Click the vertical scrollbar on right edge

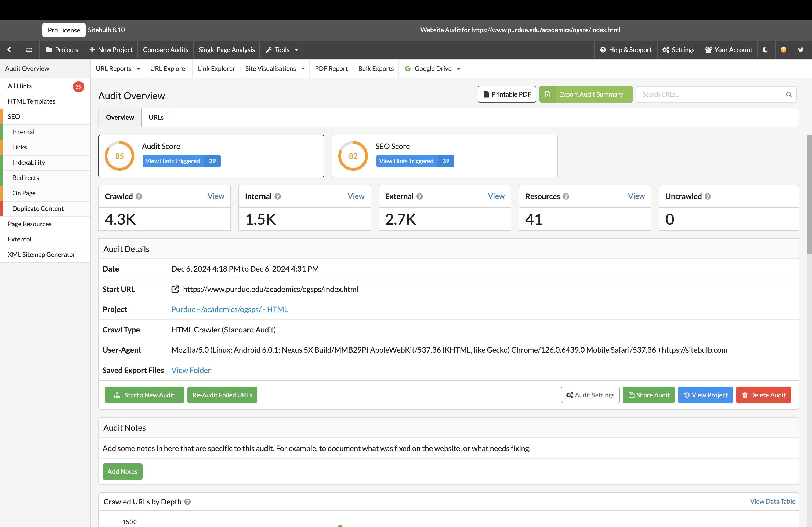809,194
